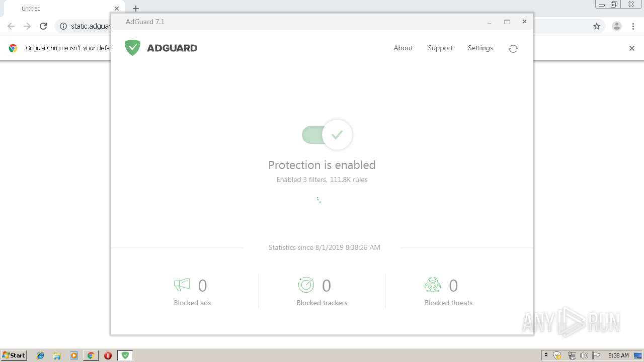
Task: Click the AdGuard shield logo
Action: pos(132,48)
